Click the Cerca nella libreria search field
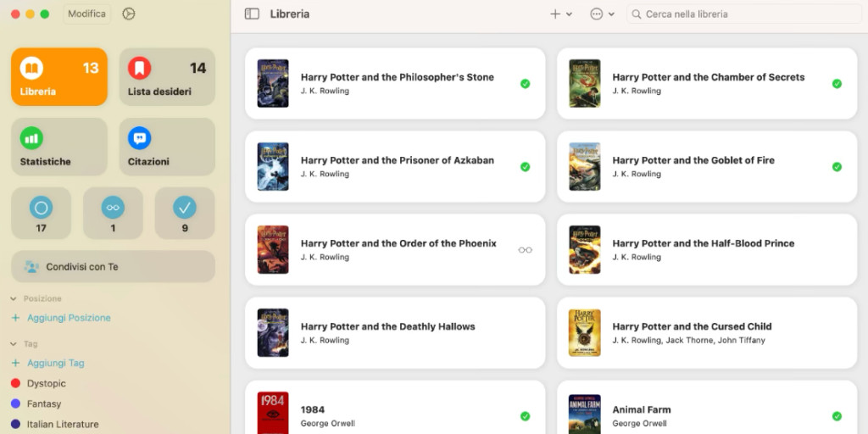 744,14
